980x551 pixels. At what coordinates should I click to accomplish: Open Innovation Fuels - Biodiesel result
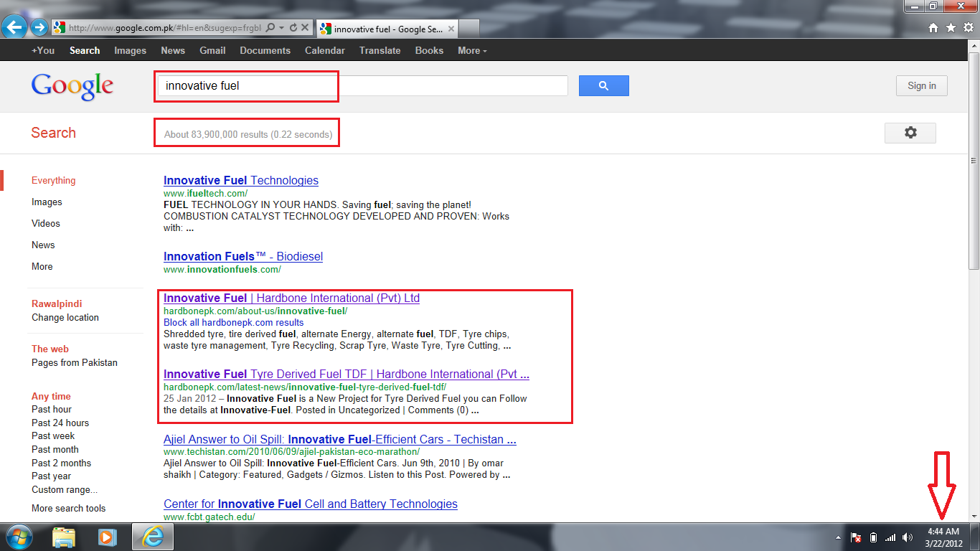(x=243, y=257)
